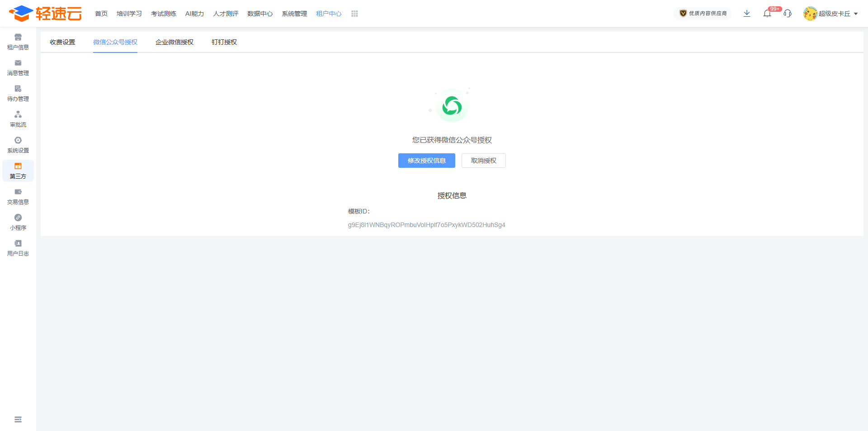Switch to the 企业微信授权 tab
Image resolution: width=868 pixels, height=431 pixels.
(x=174, y=42)
